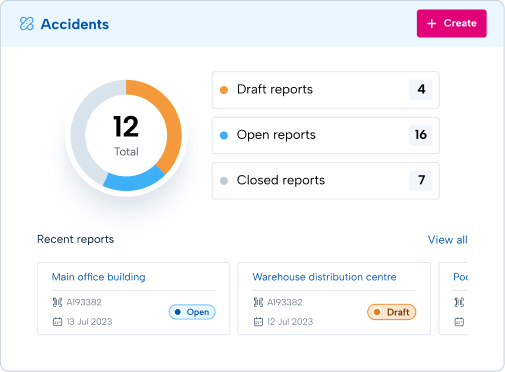505x372 pixels.
Task: Click the plus icon on Create button
Action: [432, 23]
